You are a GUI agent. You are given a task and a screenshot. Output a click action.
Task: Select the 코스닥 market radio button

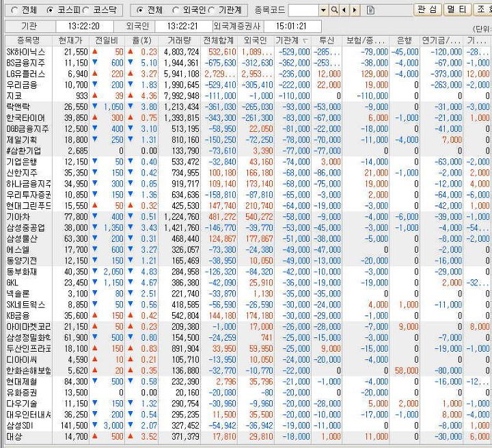click(x=86, y=10)
